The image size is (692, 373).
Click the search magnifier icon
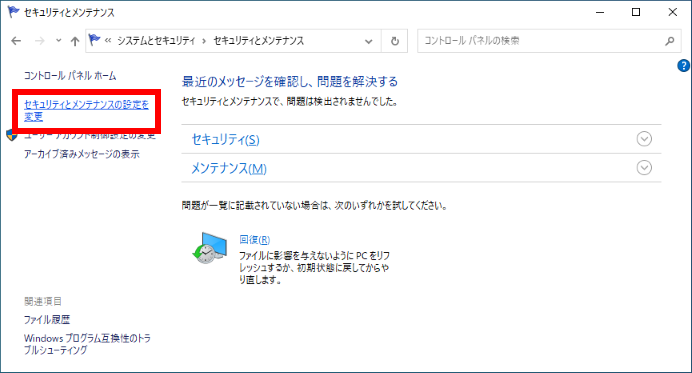point(670,41)
